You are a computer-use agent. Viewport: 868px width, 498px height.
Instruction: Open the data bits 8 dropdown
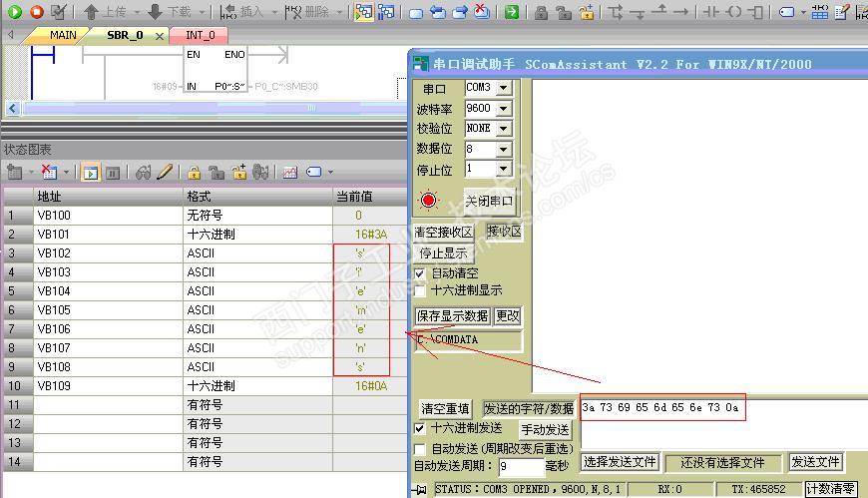503,149
